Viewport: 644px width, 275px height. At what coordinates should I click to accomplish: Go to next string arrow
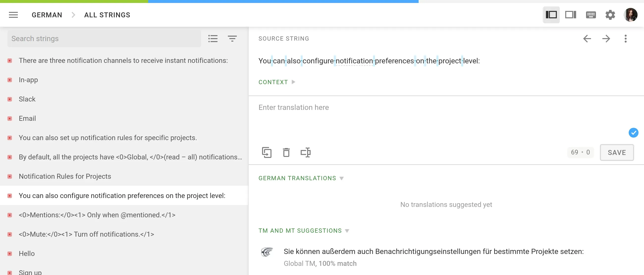(x=606, y=38)
